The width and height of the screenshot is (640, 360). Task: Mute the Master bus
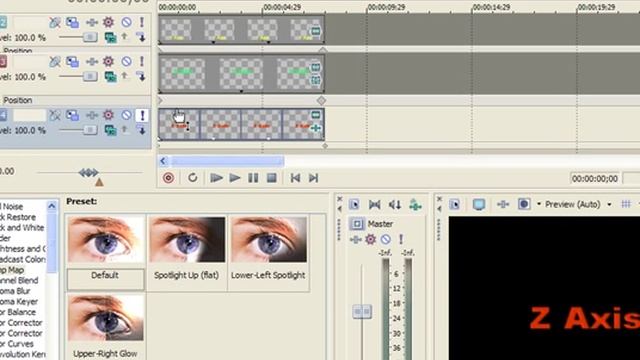[386, 239]
